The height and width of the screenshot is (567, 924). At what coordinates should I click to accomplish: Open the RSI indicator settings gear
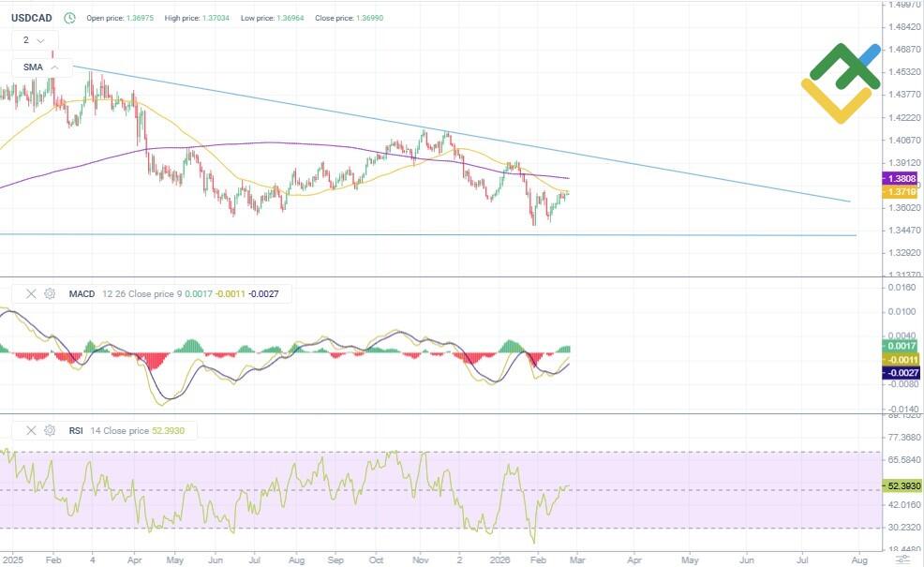point(52,430)
